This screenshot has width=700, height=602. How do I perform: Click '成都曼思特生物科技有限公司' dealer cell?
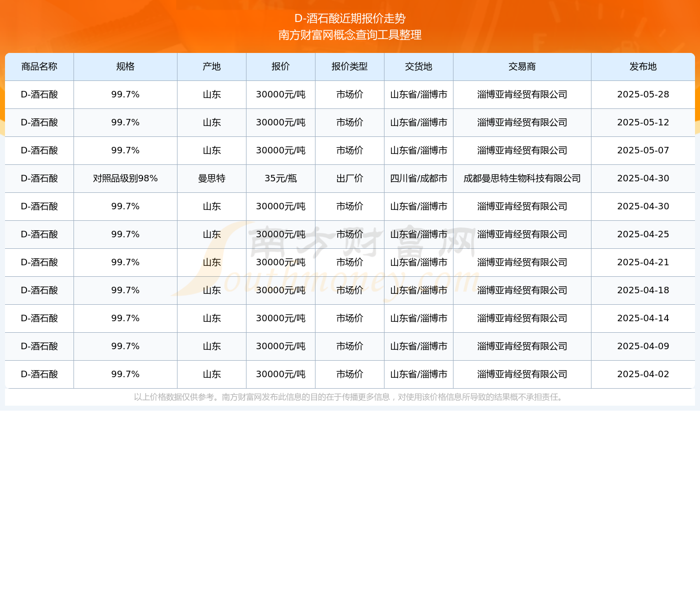point(522,178)
